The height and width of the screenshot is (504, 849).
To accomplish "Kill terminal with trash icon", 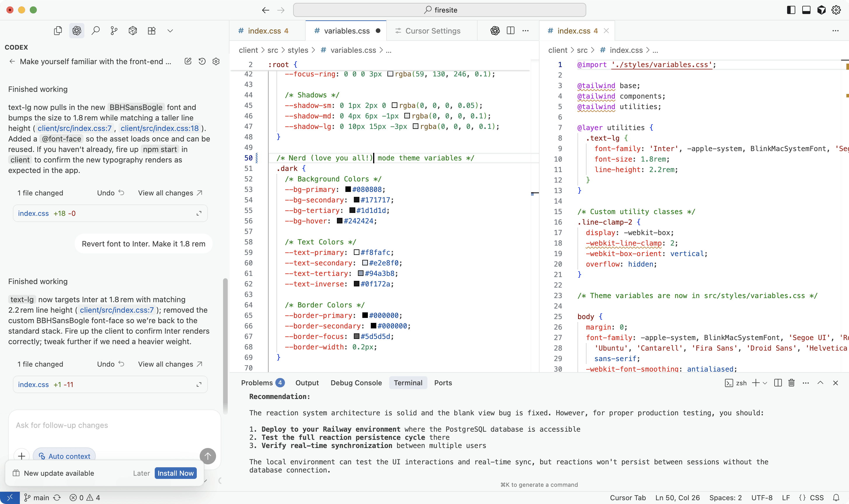I will point(791,383).
